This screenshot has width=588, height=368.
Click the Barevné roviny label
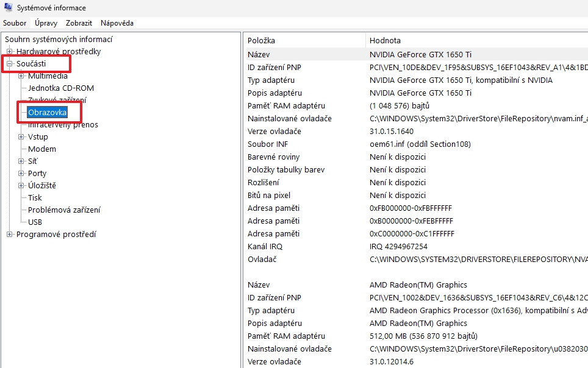click(x=273, y=157)
